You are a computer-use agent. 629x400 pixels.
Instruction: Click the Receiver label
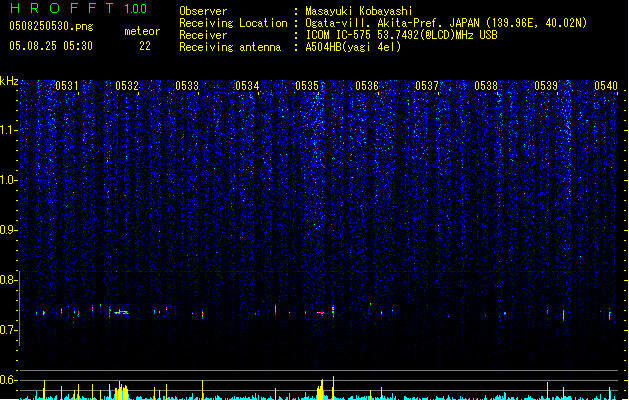tap(203, 35)
